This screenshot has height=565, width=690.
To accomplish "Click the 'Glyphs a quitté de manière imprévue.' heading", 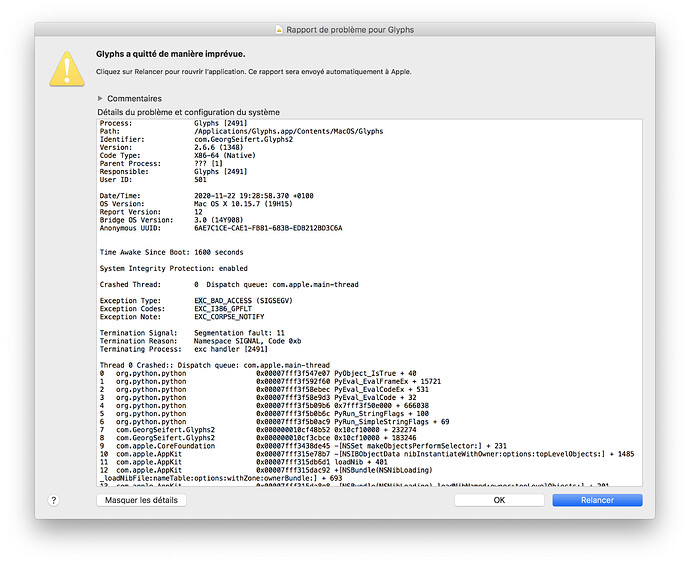I will pos(171,54).
